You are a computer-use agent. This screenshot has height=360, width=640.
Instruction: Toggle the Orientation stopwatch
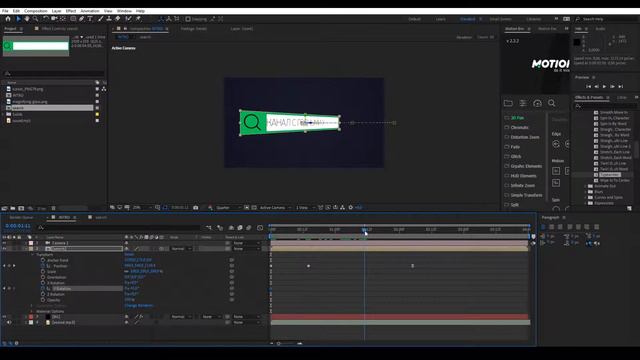point(43,277)
